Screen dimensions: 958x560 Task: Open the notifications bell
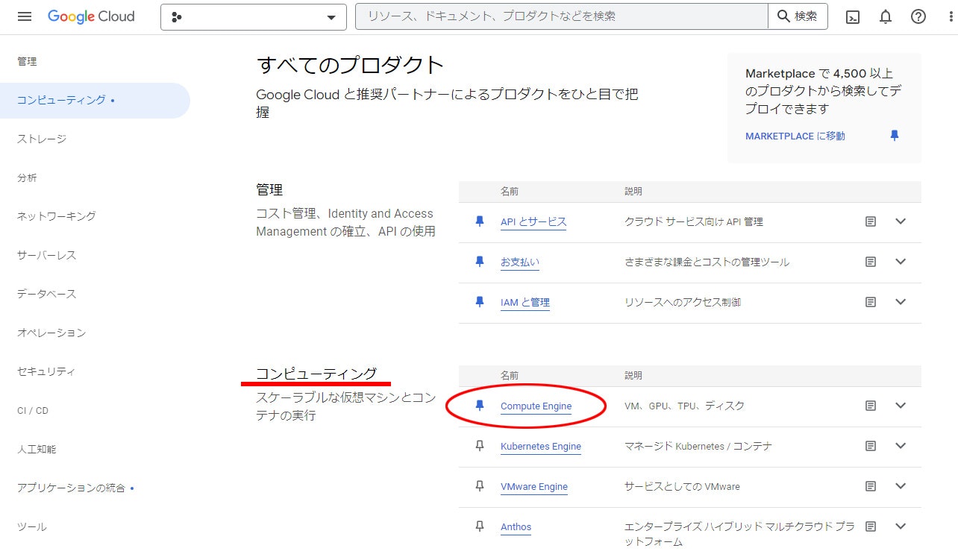886,16
